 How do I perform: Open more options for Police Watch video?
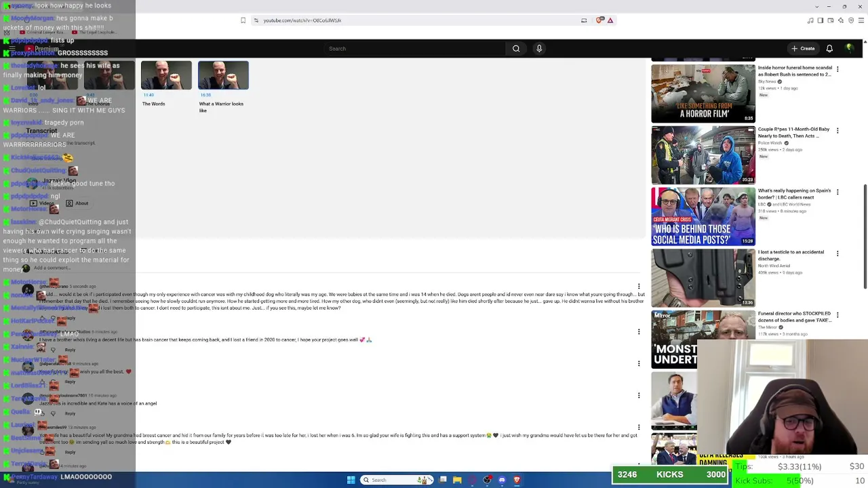click(x=837, y=130)
